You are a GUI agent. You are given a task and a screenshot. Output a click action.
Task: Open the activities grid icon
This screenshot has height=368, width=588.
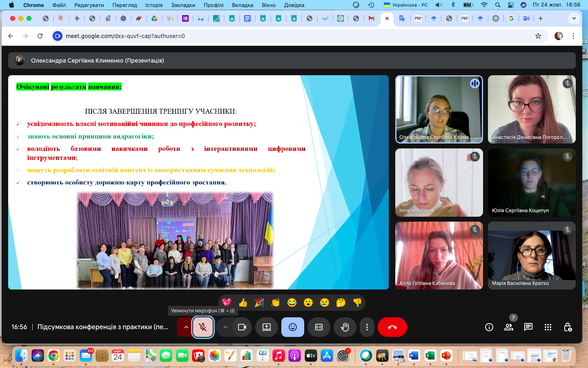pyautogui.click(x=548, y=327)
